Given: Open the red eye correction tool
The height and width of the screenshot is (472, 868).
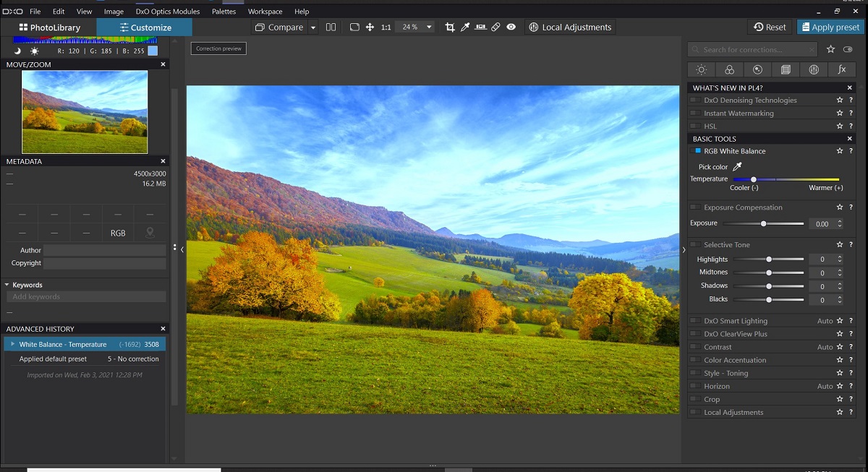Looking at the screenshot, I should coord(511,27).
